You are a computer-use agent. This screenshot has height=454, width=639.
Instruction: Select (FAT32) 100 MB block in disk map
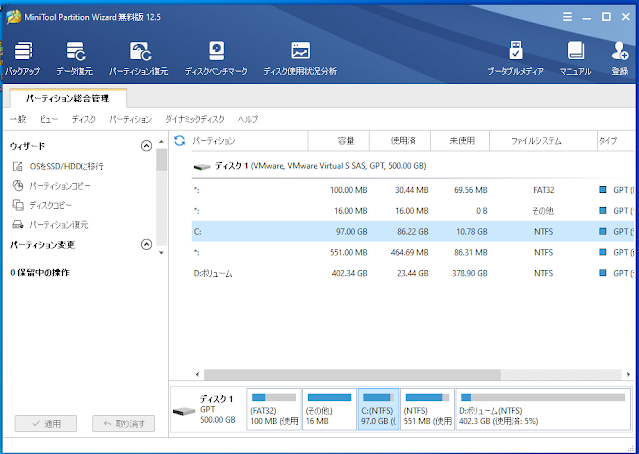point(274,409)
